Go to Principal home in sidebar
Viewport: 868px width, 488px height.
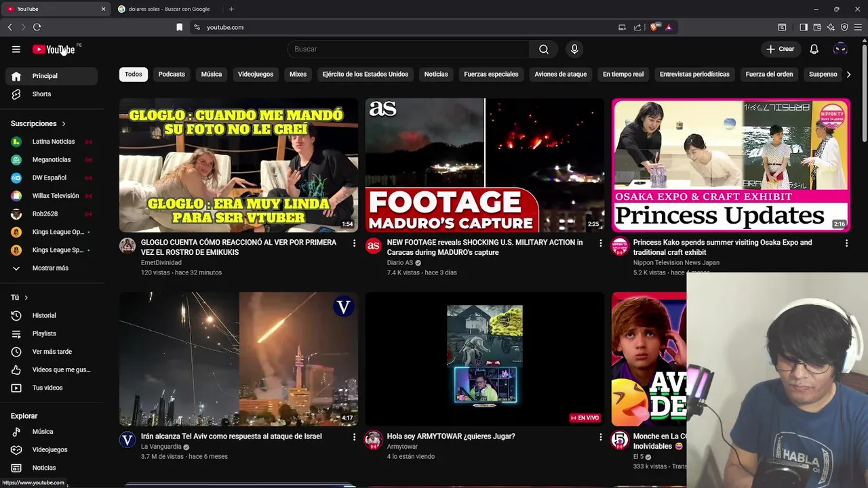tap(52, 76)
